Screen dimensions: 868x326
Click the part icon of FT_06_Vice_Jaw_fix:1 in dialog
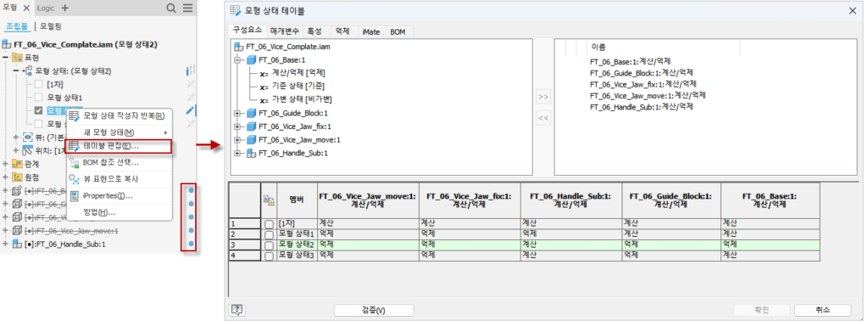(x=250, y=126)
